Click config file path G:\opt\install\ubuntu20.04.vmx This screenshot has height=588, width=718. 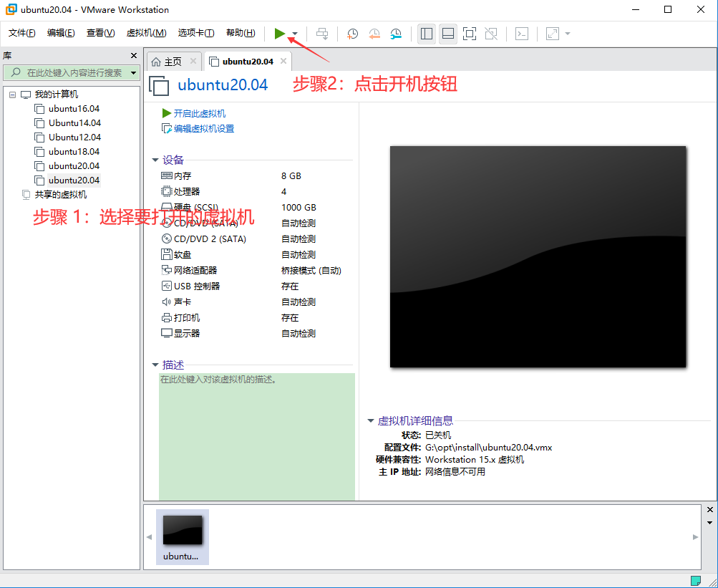pyautogui.click(x=489, y=448)
